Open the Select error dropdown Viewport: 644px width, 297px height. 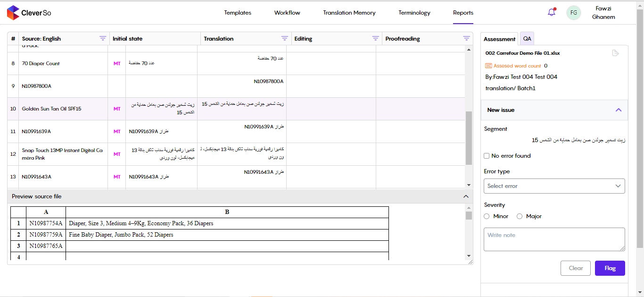pyautogui.click(x=554, y=186)
